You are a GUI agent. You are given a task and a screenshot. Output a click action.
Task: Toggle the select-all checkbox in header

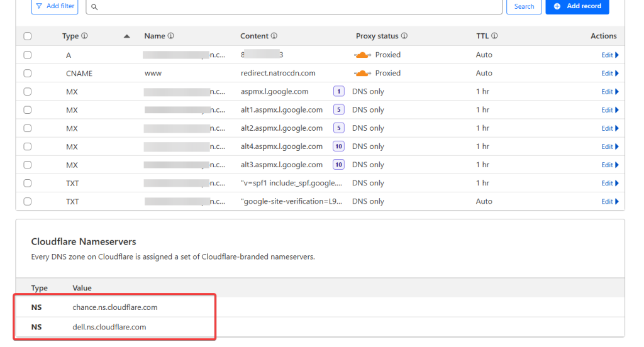click(28, 36)
